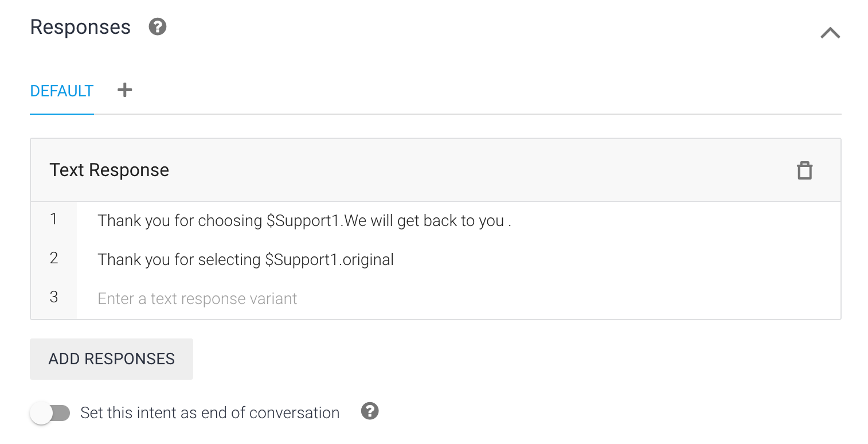This screenshot has width=868, height=444.
Task: Delete the Text Response with trash icon
Action: (x=804, y=170)
